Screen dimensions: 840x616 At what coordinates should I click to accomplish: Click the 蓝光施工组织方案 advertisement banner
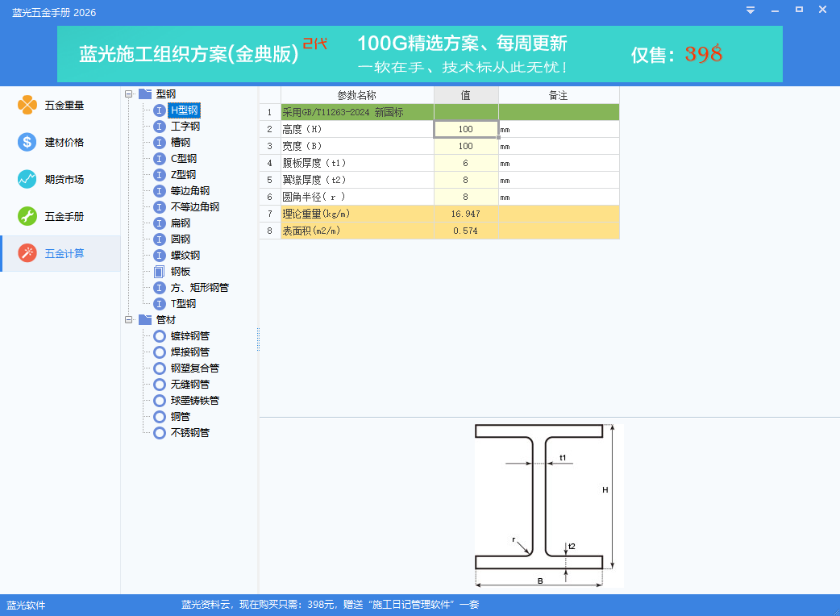[x=419, y=54]
